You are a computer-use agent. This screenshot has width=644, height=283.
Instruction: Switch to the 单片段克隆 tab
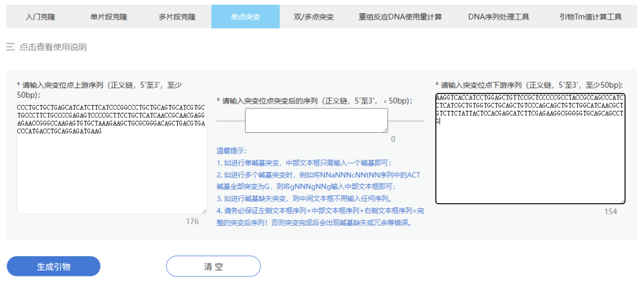click(x=109, y=17)
